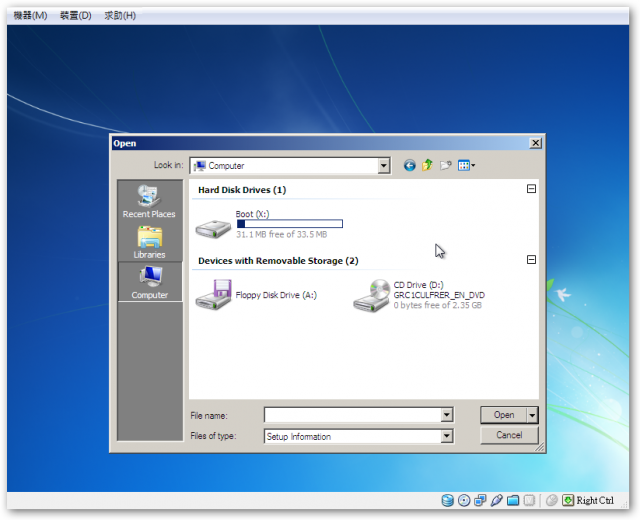Screen dimensions: 640x520
Task: Open the 機器(M) menu
Action: [x=30, y=16]
